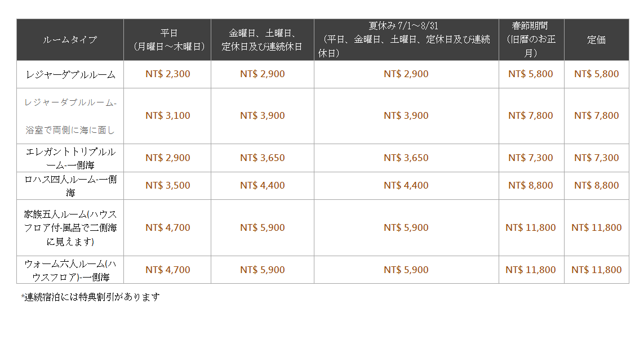Click the 金曜日、土曜日 header cell
This screenshot has height=344, width=644.
coord(263,40)
